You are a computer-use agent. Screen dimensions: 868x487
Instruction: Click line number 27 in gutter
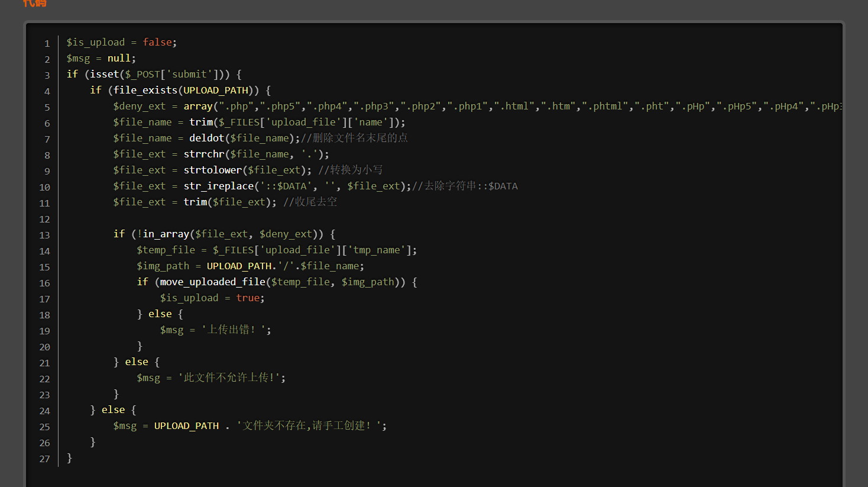44,459
